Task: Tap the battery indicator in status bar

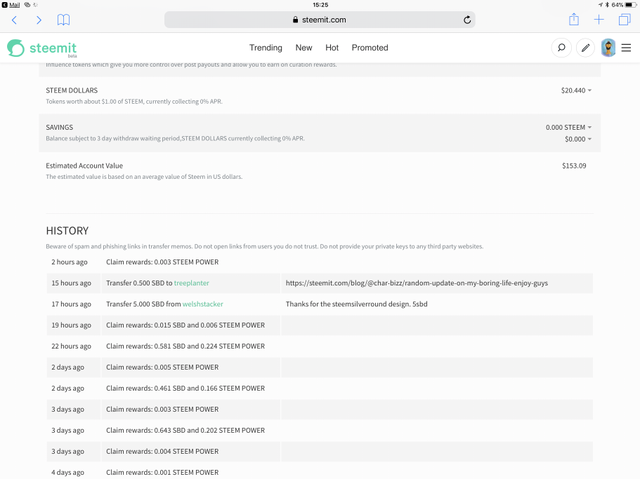Action: pos(631,5)
